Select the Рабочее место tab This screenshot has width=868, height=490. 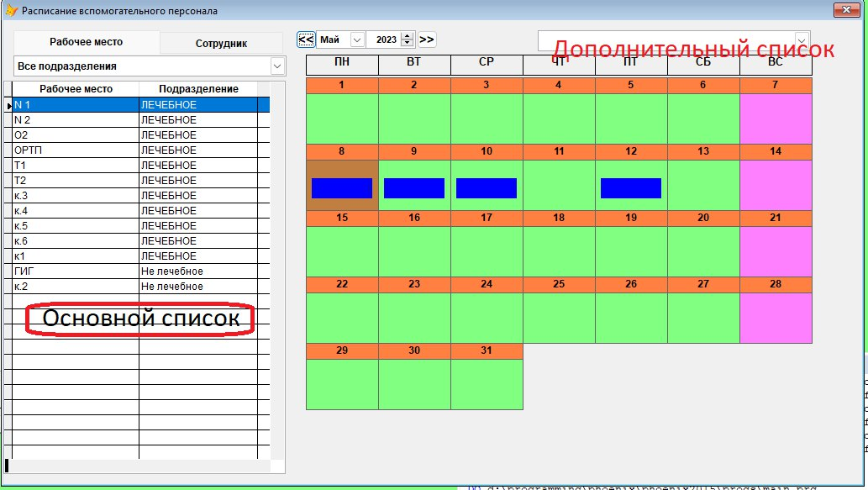pos(86,42)
